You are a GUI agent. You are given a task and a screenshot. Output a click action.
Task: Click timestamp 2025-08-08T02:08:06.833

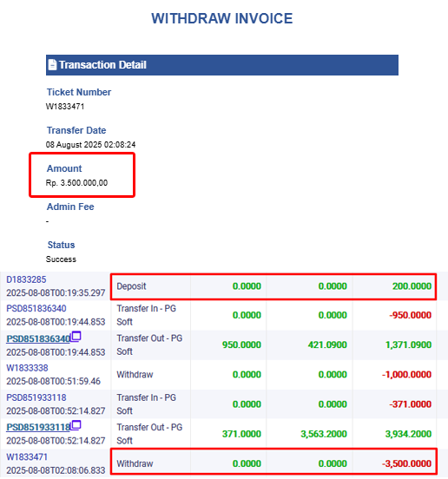click(x=56, y=470)
